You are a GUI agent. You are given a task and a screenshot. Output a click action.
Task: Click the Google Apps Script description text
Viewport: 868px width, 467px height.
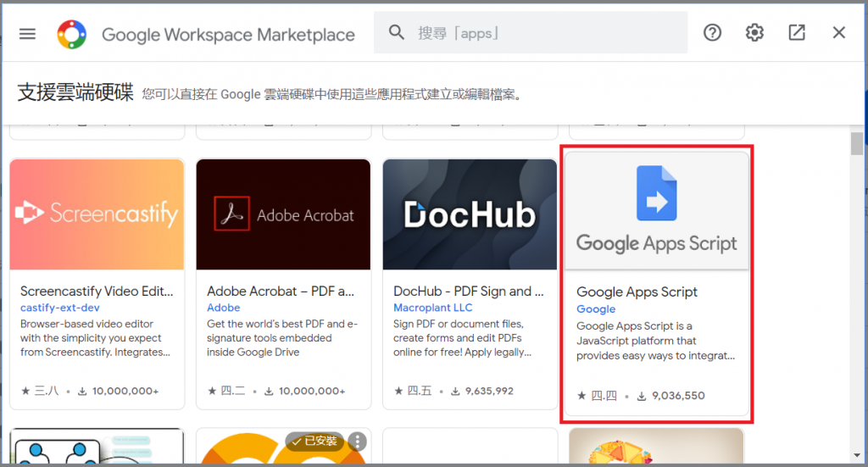[x=655, y=341]
